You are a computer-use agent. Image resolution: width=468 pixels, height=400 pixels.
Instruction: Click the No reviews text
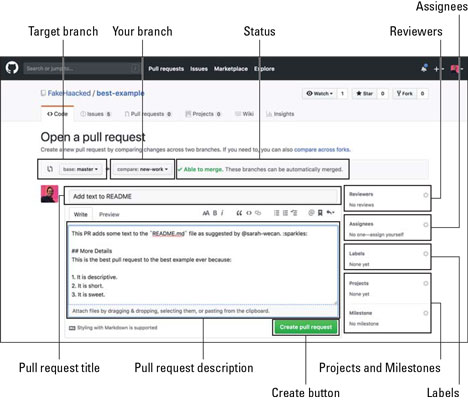[361, 205]
